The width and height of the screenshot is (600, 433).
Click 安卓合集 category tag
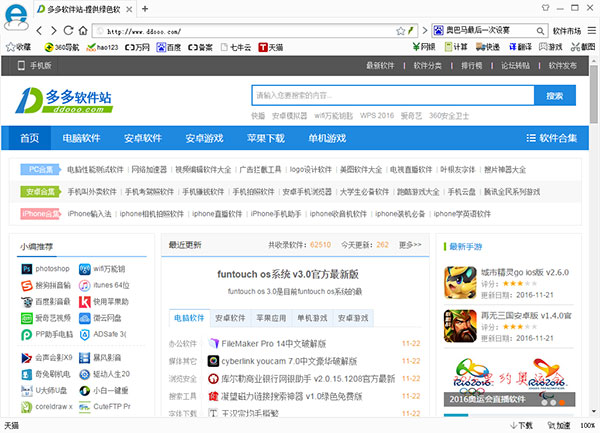click(41, 191)
